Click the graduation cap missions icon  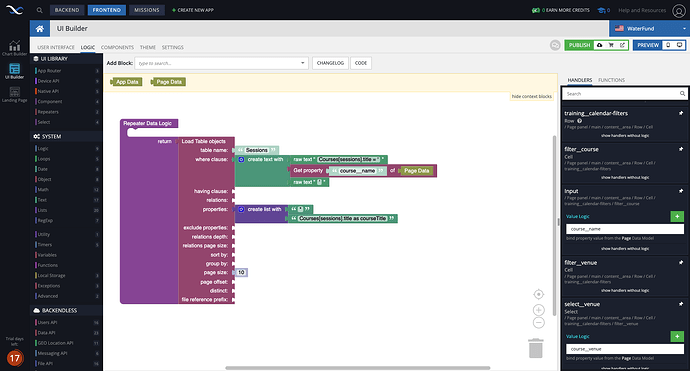601,10
